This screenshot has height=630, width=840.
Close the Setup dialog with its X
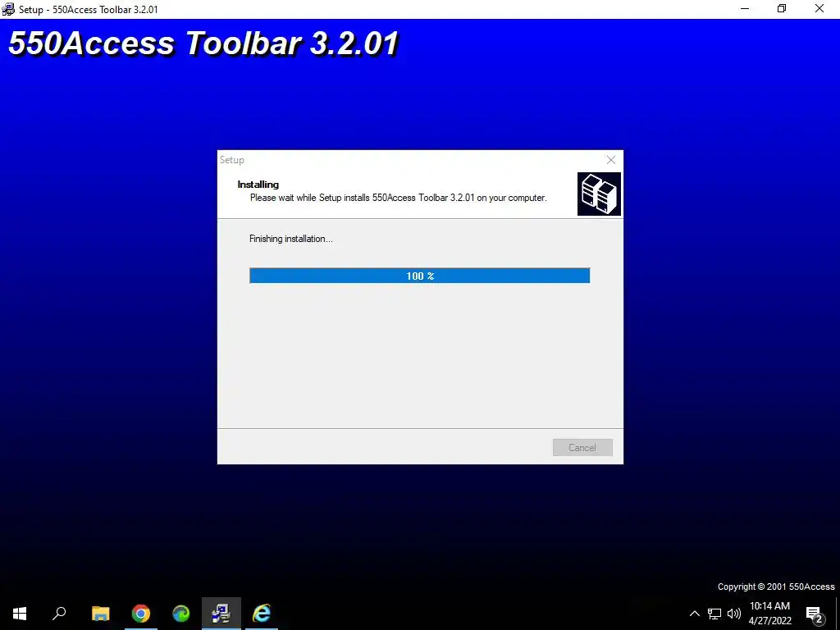(x=610, y=160)
